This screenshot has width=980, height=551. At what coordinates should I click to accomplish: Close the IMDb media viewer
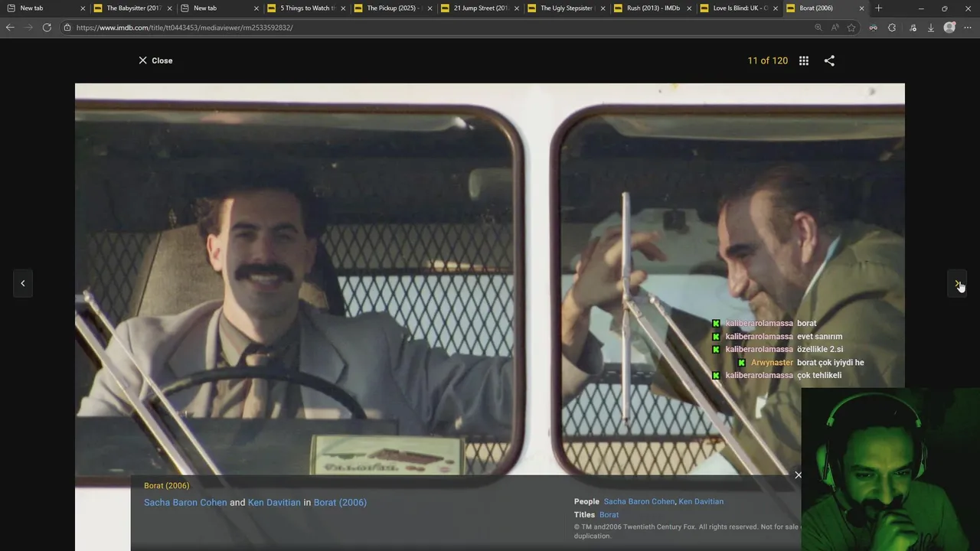coord(155,60)
